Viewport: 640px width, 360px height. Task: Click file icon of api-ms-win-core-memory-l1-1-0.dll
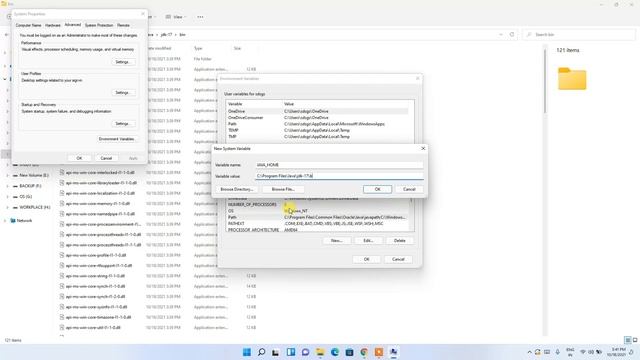[x=62, y=203]
